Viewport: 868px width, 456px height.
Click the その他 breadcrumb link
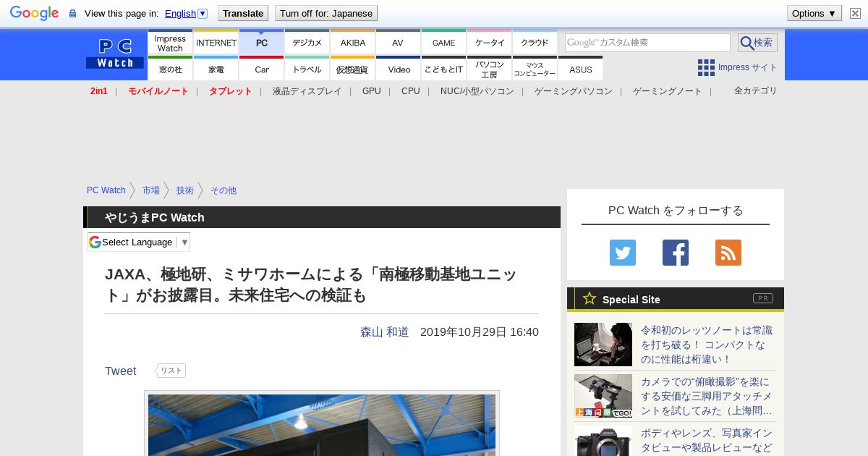[x=224, y=190]
